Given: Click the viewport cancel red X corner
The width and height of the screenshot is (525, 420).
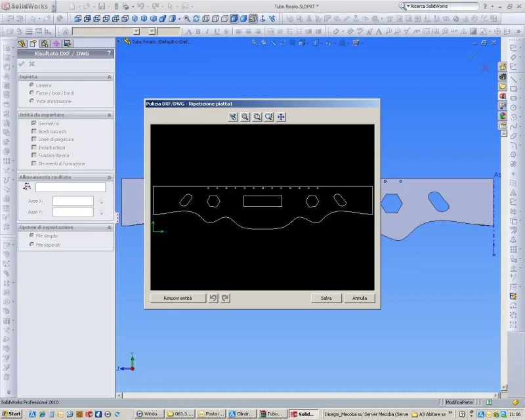Looking at the screenshot, I should click(x=485, y=68).
